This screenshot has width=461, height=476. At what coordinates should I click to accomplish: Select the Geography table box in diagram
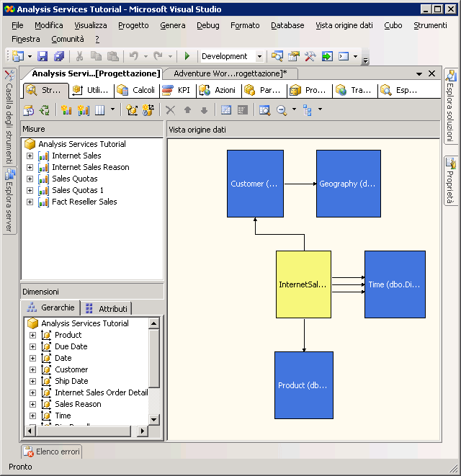pos(349,184)
